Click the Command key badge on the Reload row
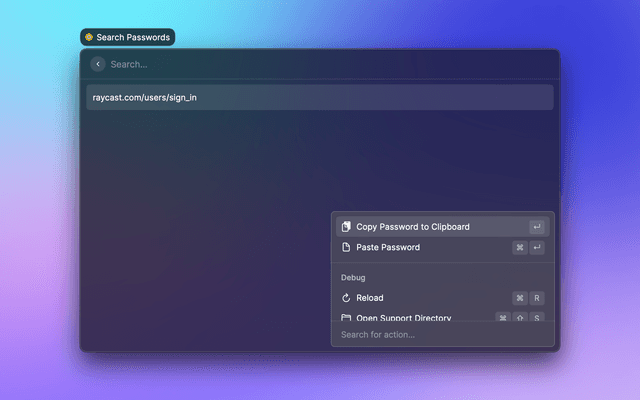 (x=520, y=298)
